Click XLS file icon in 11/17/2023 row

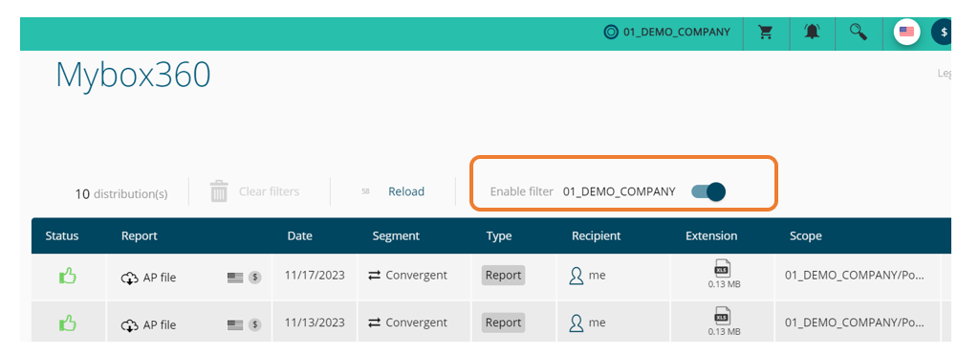pos(723,269)
